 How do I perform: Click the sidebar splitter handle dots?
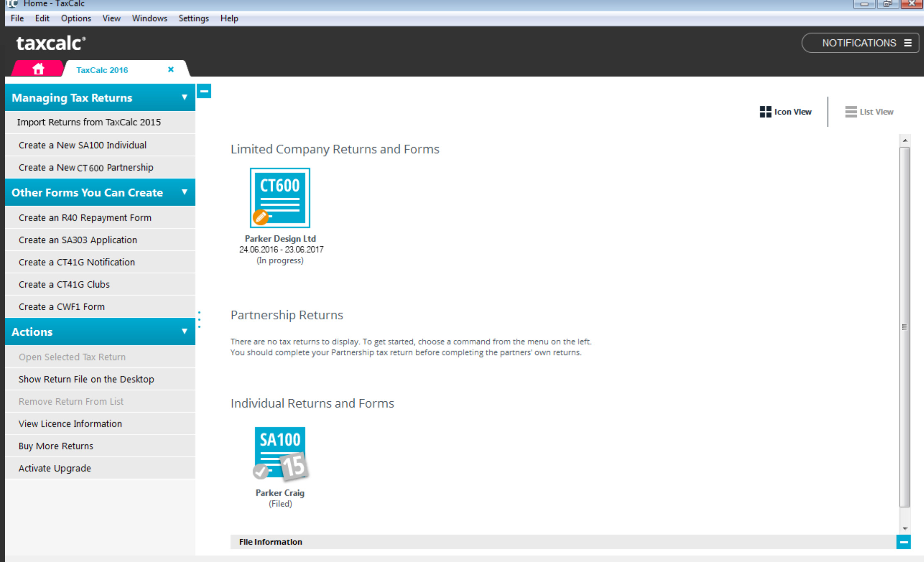tap(199, 319)
